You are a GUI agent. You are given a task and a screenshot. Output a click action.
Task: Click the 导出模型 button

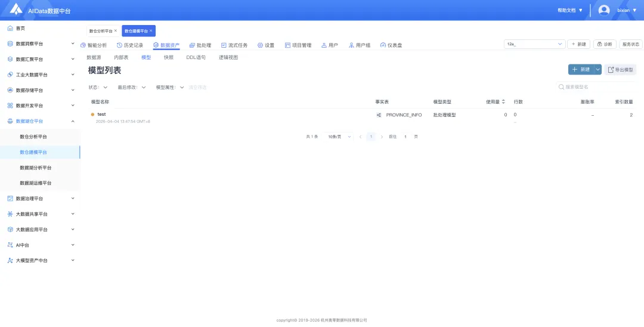click(x=620, y=70)
